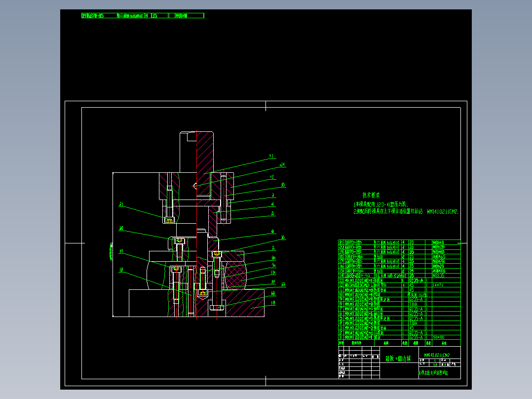The width and height of the screenshot is (532, 399).
Task: Click balloon label 15 right of the assembly
Action: tap(283, 185)
